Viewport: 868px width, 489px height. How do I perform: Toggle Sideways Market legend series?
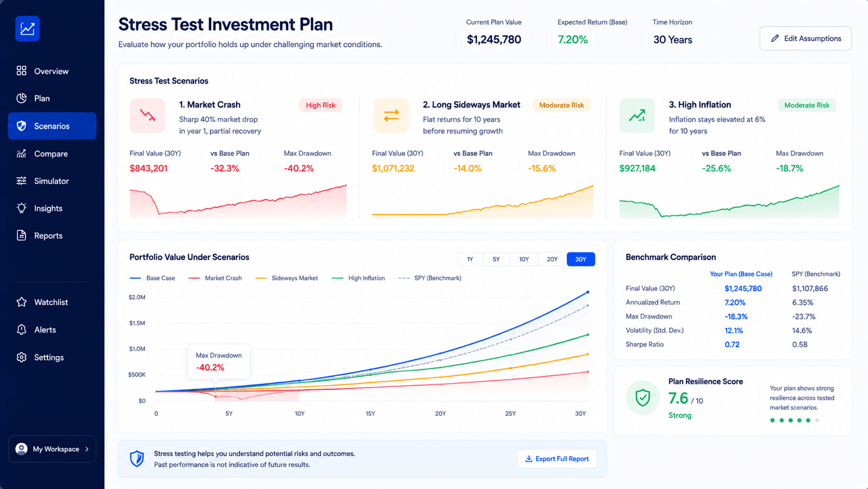tap(287, 278)
